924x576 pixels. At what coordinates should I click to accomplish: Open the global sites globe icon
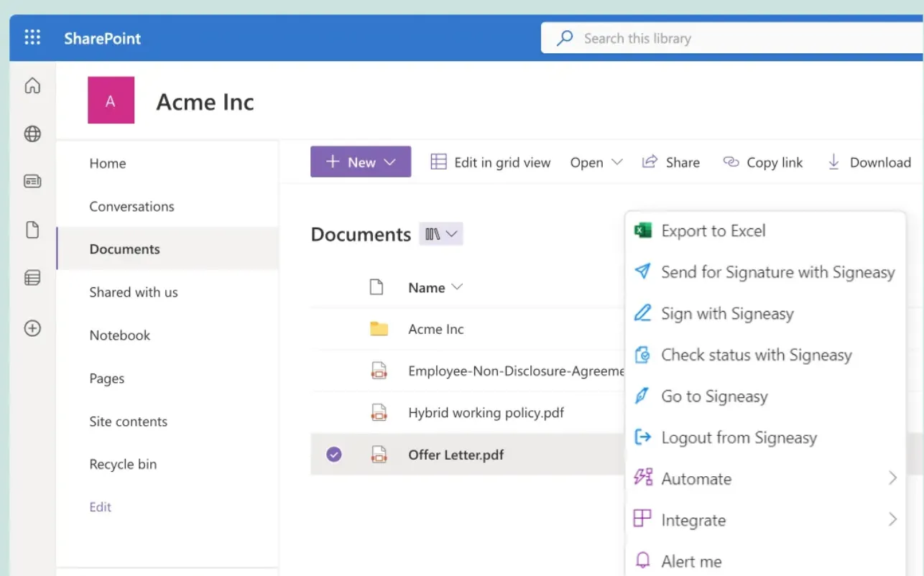pyautogui.click(x=32, y=134)
